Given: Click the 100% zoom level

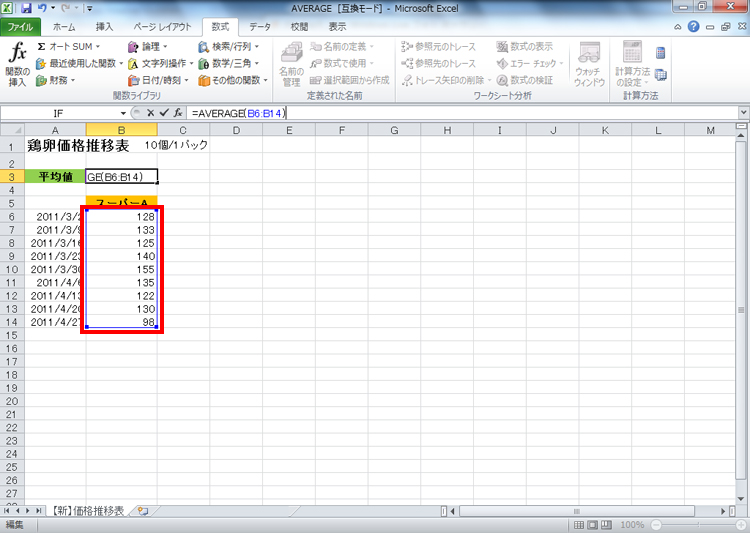Looking at the screenshot, I should [632, 525].
